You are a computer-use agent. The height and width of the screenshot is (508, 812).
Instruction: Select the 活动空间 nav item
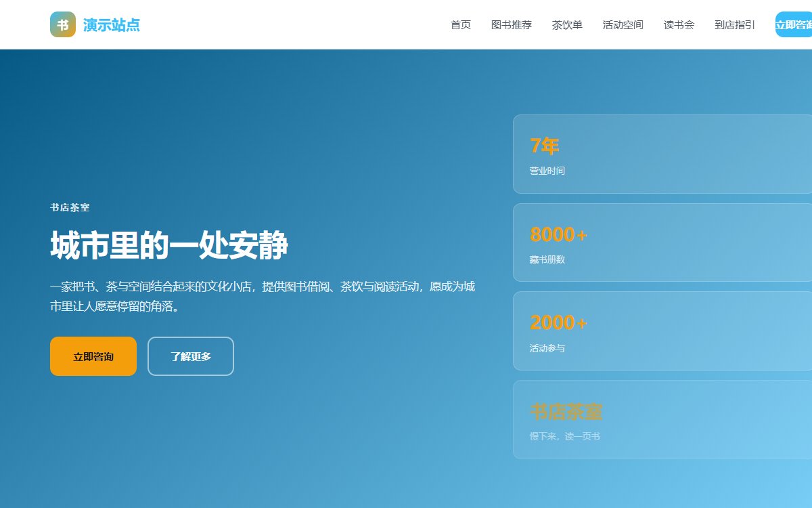pos(623,25)
